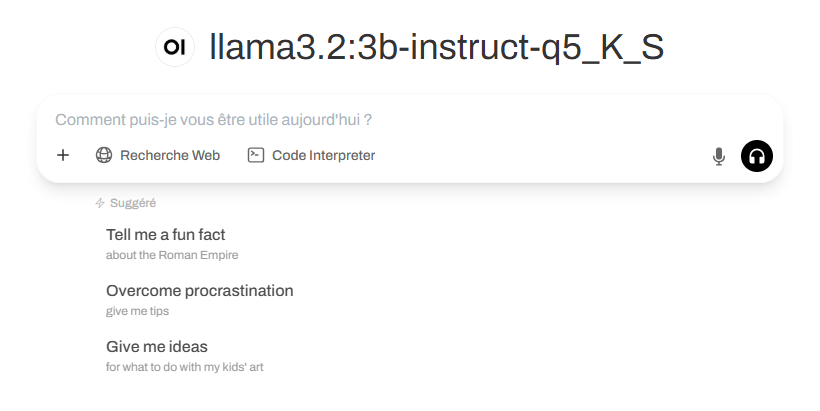This screenshot has width=820, height=411.
Task: Click 'for what to do with my kids' art'
Action: [184, 367]
